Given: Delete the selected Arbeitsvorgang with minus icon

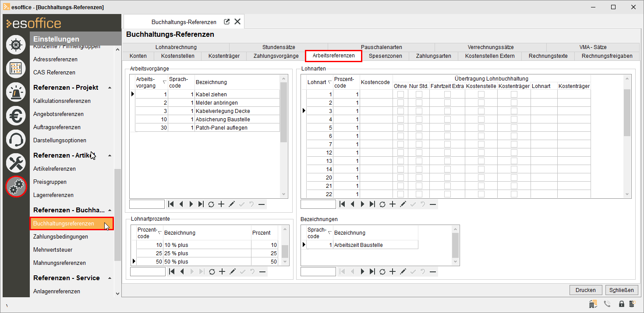Looking at the screenshot, I should 262,204.
